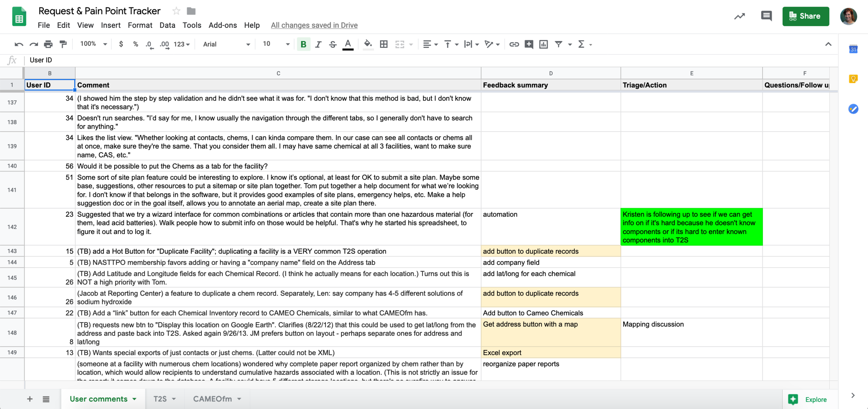Insert a link with chain icon
The image size is (868, 409).
coord(514,44)
